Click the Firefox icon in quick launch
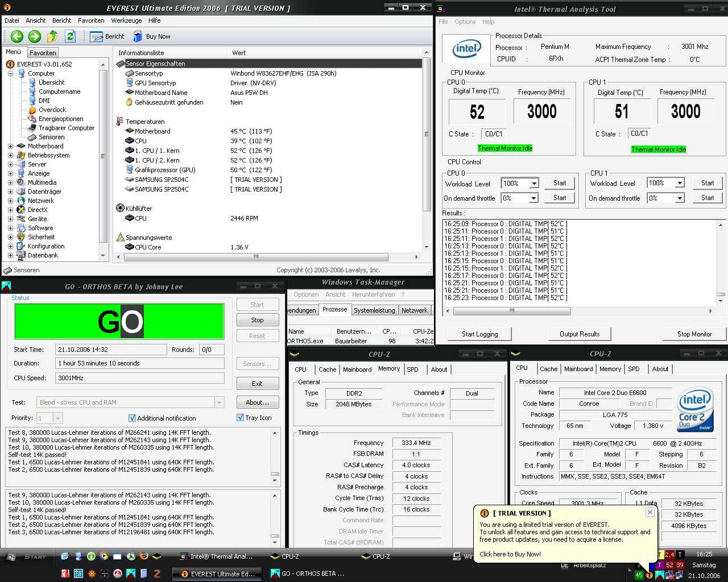 [x=144, y=556]
